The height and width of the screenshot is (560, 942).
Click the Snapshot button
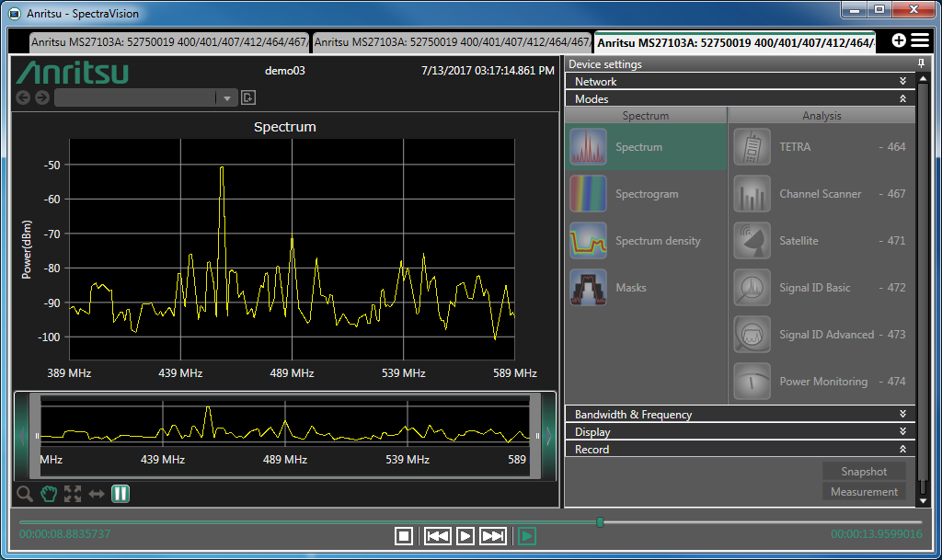tap(864, 472)
